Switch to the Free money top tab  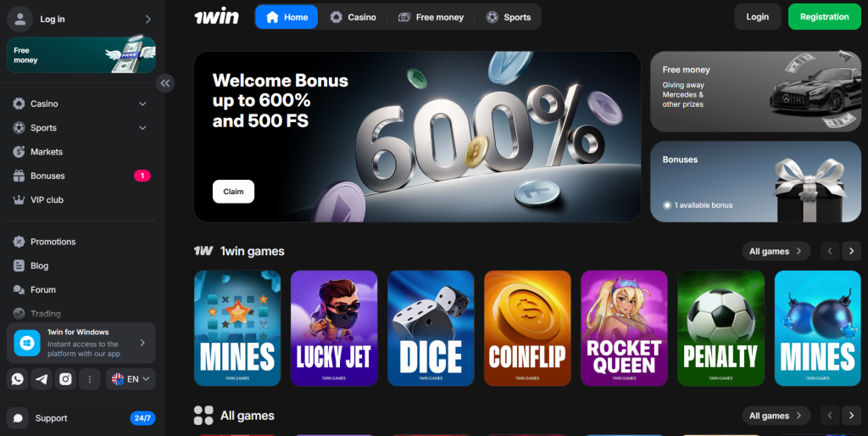pyautogui.click(x=431, y=17)
